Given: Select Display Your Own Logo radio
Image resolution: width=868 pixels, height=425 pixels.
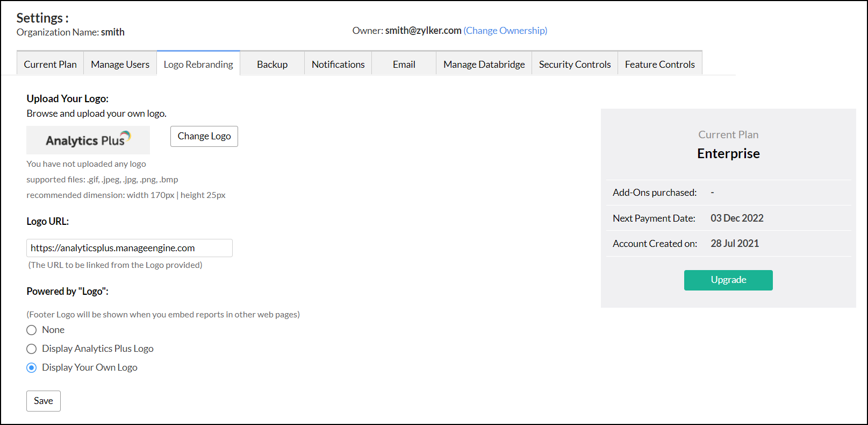Looking at the screenshot, I should [32, 367].
